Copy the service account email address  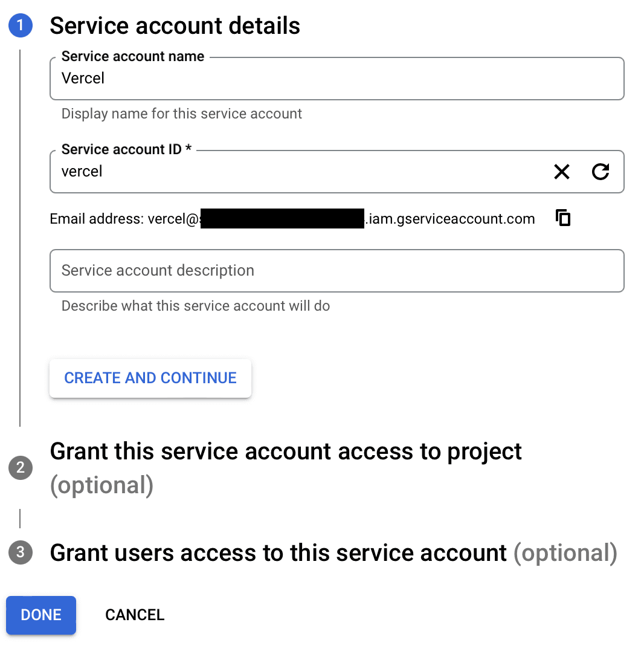click(563, 218)
